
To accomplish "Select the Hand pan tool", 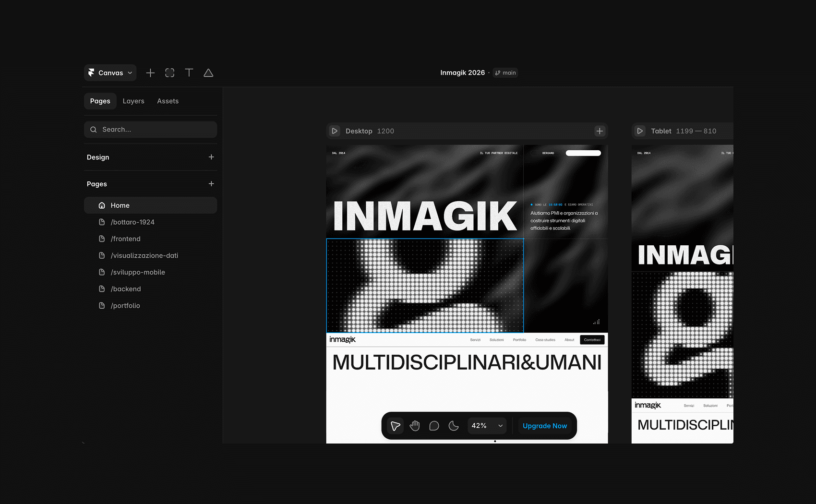I will coord(415,426).
